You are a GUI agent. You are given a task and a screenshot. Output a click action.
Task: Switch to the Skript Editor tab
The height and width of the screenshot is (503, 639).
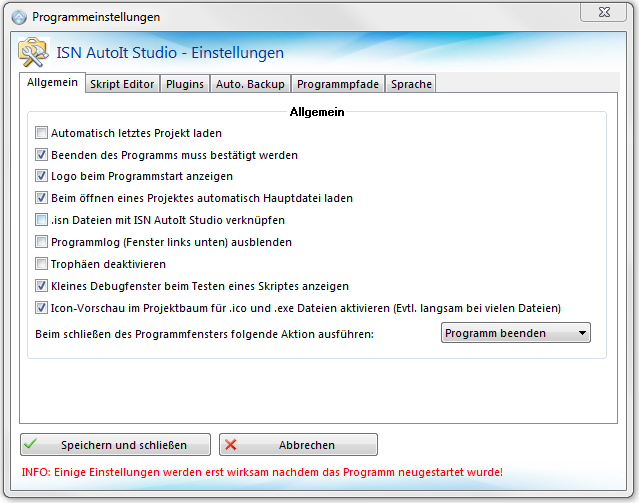122,84
